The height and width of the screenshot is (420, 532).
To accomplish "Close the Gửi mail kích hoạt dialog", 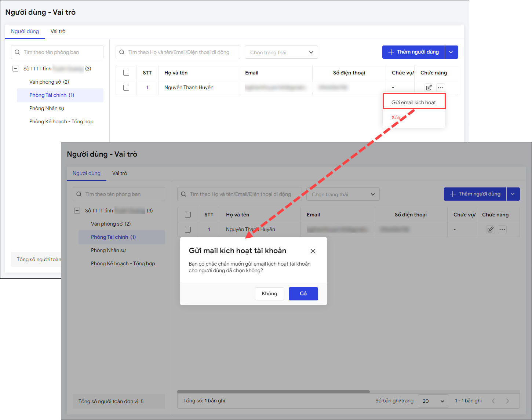I will point(313,251).
